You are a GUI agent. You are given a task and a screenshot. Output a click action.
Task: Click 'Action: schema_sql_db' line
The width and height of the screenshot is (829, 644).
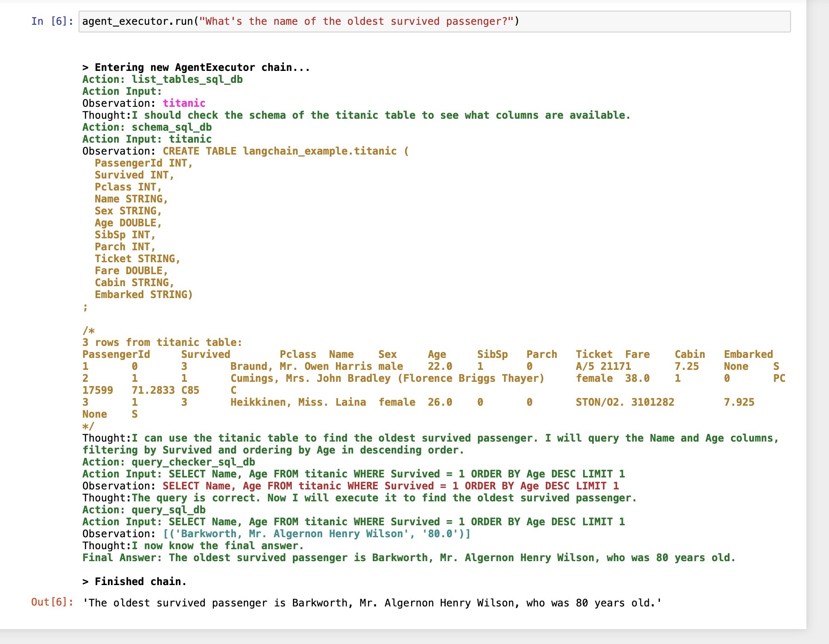(x=147, y=127)
